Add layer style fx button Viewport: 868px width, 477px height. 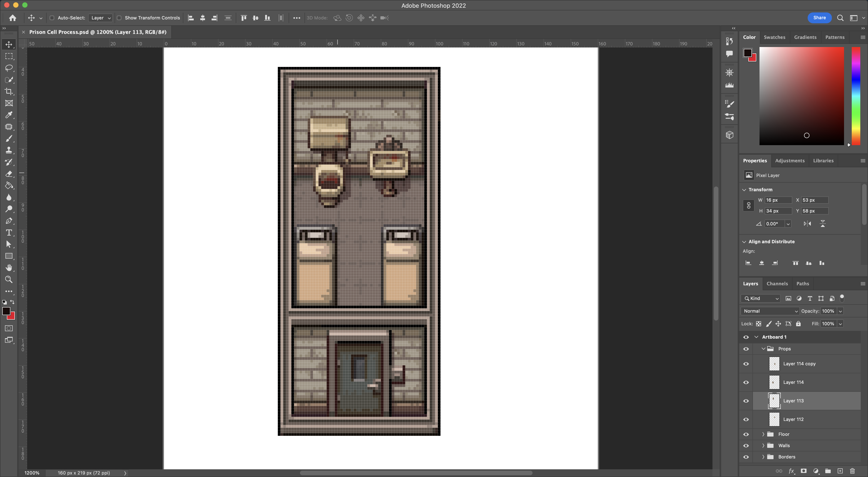[x=792, y=471]
